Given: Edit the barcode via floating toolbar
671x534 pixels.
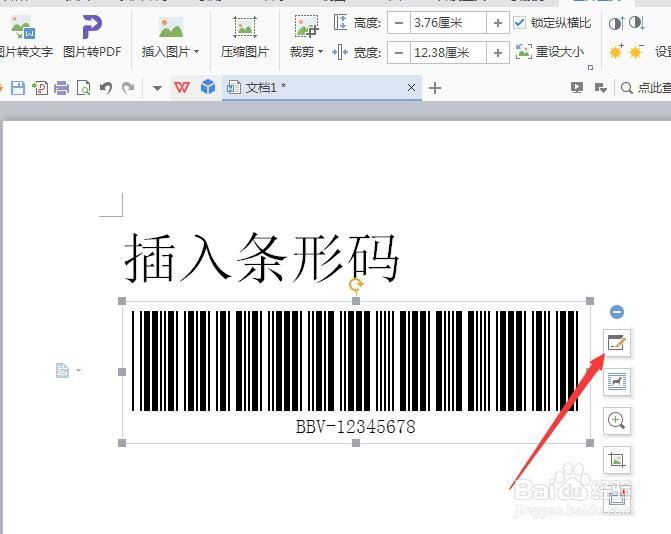Looking at the screenshot, I should 617,343.
